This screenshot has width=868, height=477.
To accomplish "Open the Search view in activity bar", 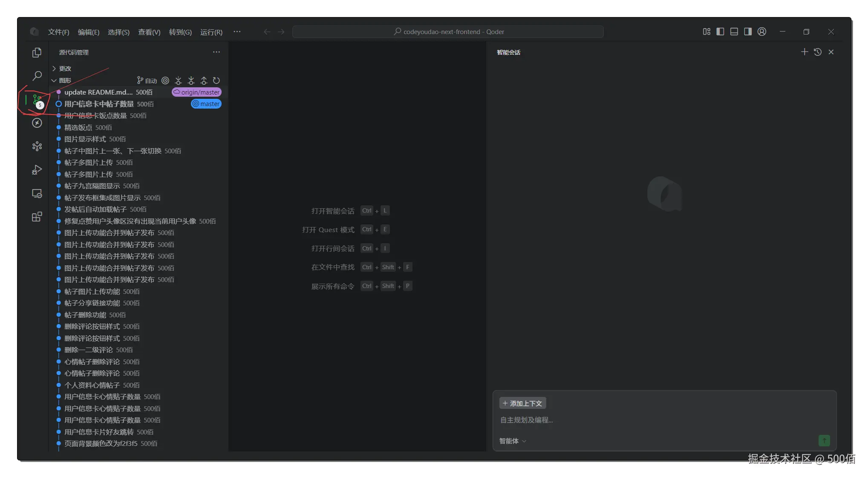I will (x=37, y=76).
